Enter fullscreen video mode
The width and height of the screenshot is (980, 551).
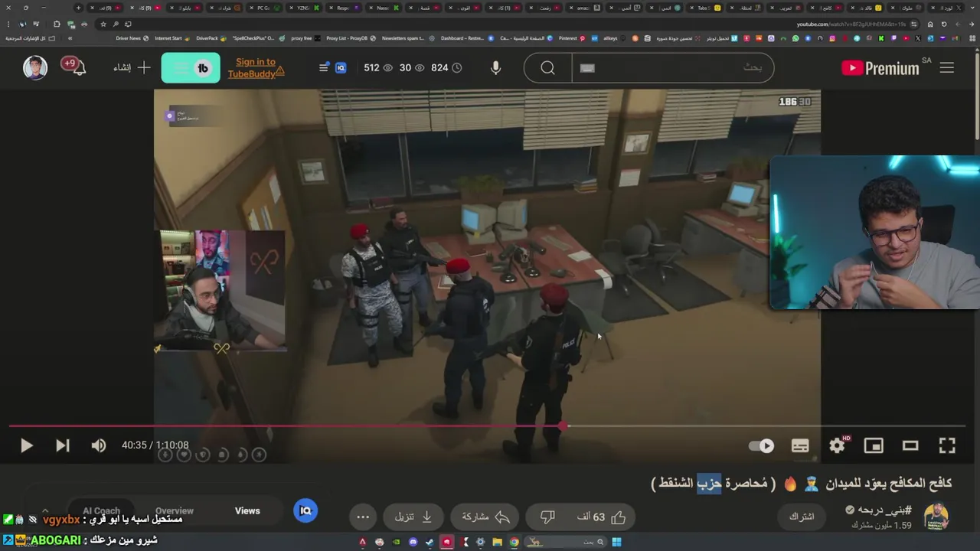[947, 445]
